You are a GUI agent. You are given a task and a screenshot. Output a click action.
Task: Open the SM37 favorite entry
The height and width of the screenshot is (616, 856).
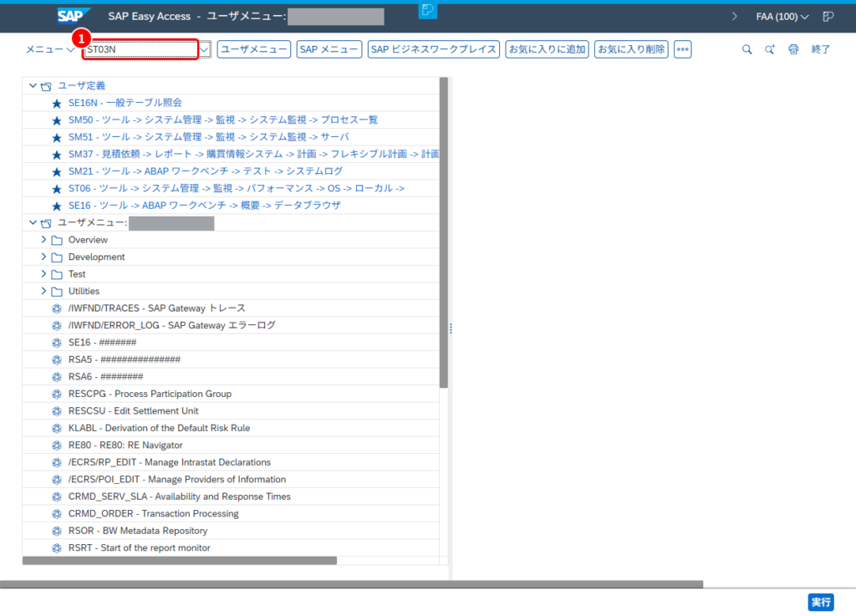click(253, 155)
